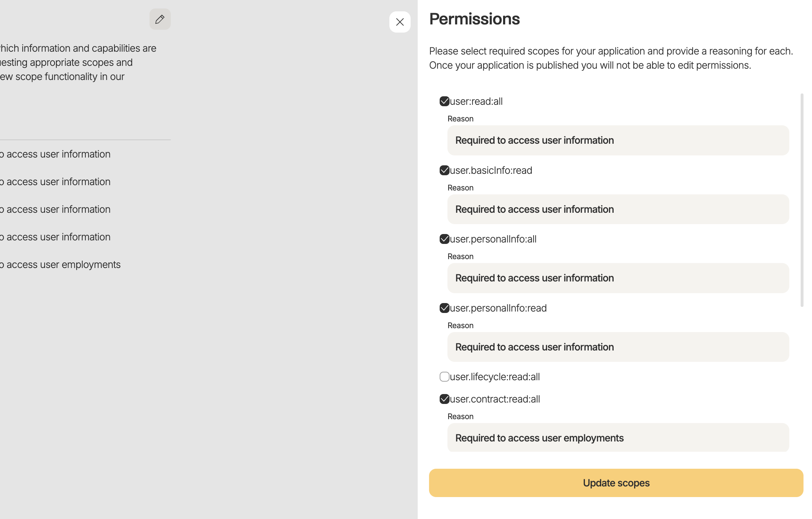Enable the user.lifecycle:read:all scope
Viewport: 812px width, 519px height.
(445, 377)
